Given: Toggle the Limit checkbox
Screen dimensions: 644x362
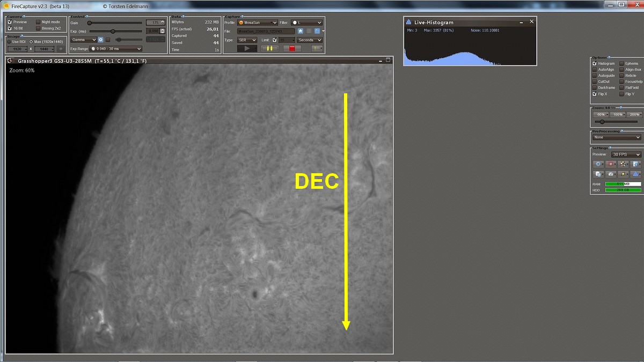Looking at the screenshot, I should coord(275,40).
